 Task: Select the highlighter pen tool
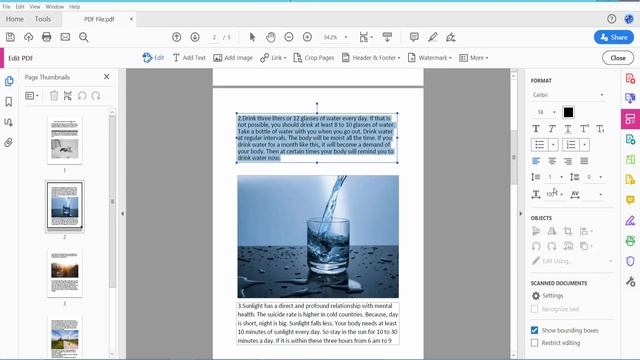[x=433, y=37]
